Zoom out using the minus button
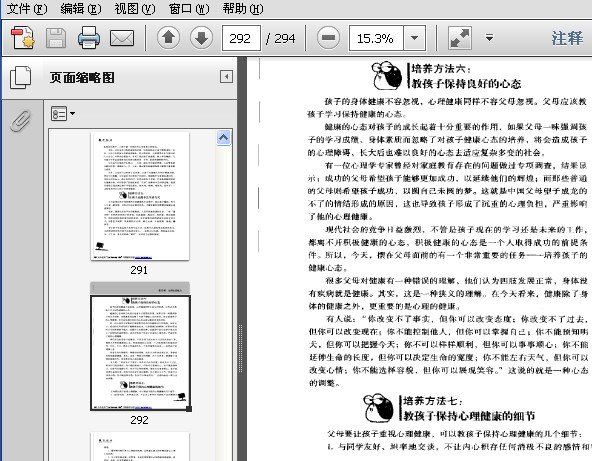The width and height of the screenshot is (592, 461). pos(328,38)
